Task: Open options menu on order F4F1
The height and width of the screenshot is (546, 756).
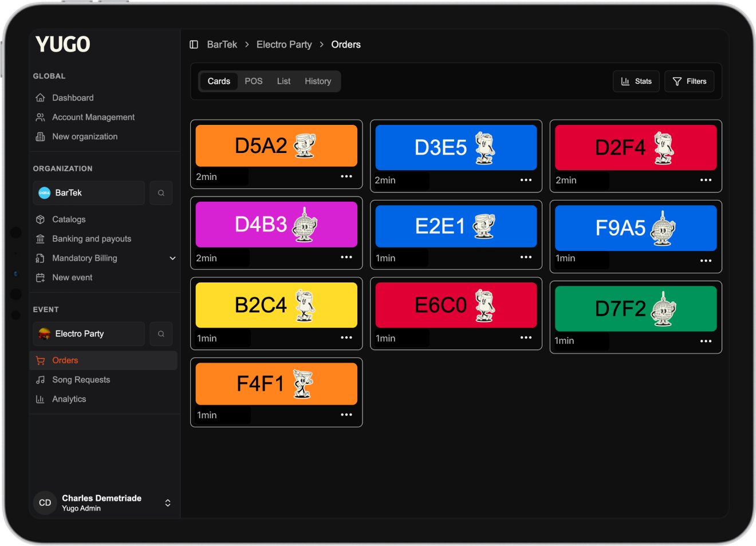Action: (x=346, y=415)
